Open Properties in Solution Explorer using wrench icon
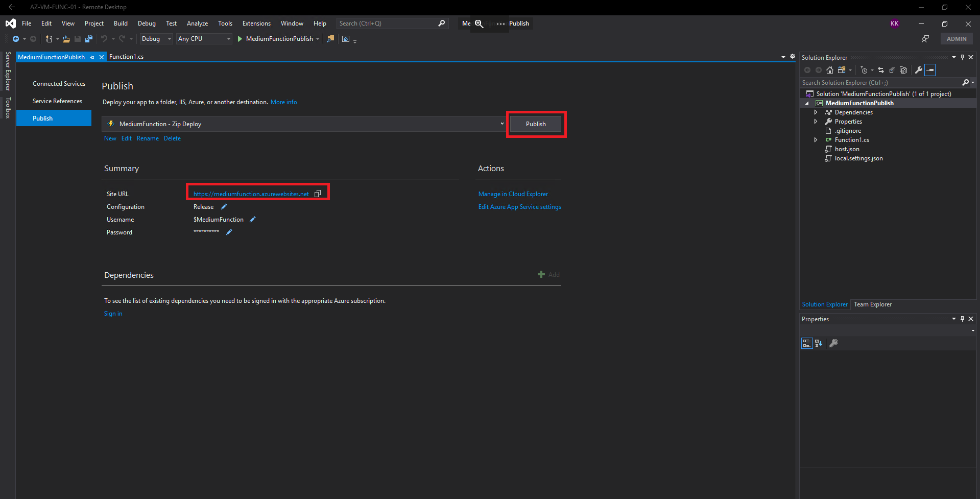The image size is (980, 499). click(918, 70)
